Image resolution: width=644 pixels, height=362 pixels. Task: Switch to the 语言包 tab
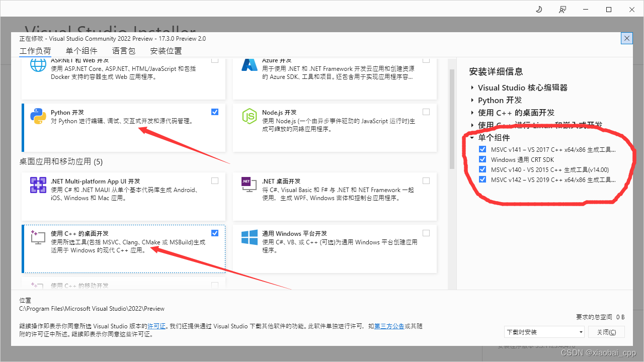click(x=124, y=51)
